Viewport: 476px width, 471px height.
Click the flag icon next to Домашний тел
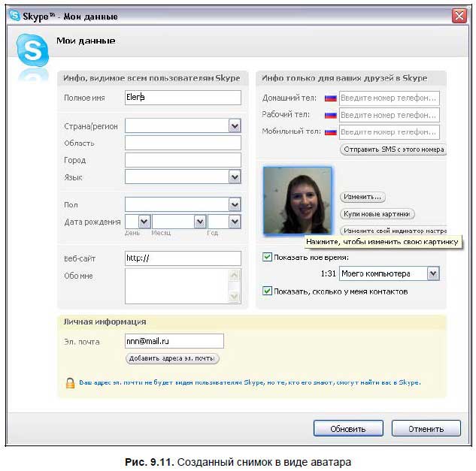coord(330,98)
